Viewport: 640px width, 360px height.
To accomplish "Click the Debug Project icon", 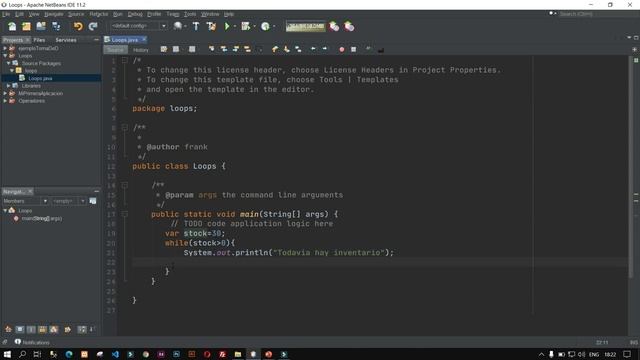I will click(x=245, y=26).
